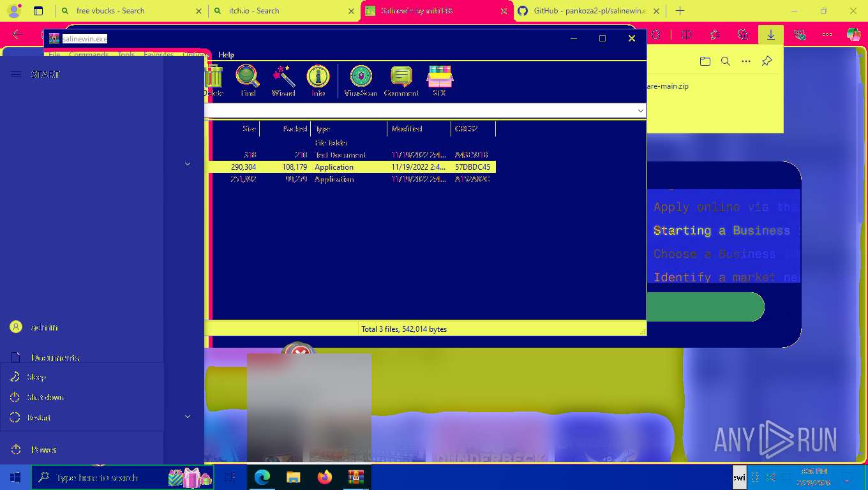Viewport: 868px width, 490px height.
Task: Click the Delete trash can icon
Action: [x=214, y=80]
